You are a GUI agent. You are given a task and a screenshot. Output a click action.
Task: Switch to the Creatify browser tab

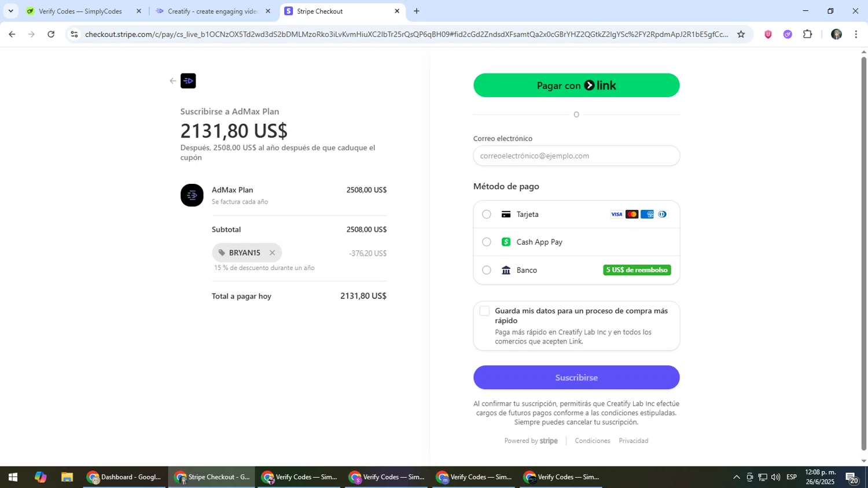click(212, 11)
